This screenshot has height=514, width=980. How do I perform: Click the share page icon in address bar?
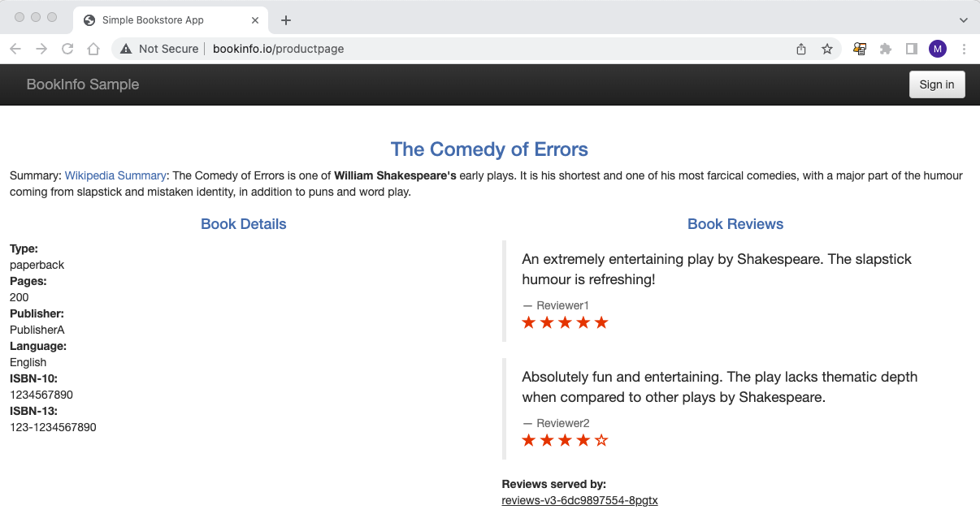pos(801,49)
